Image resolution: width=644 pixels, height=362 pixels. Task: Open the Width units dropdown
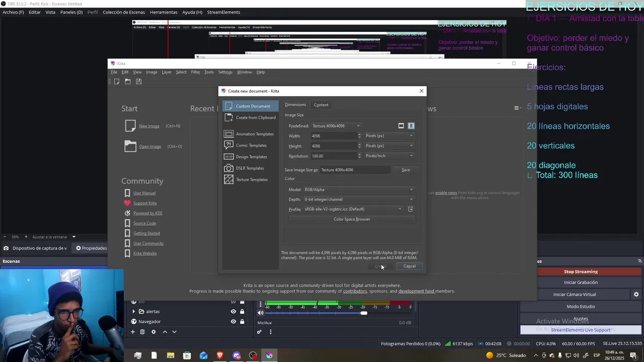coord(389,136)
